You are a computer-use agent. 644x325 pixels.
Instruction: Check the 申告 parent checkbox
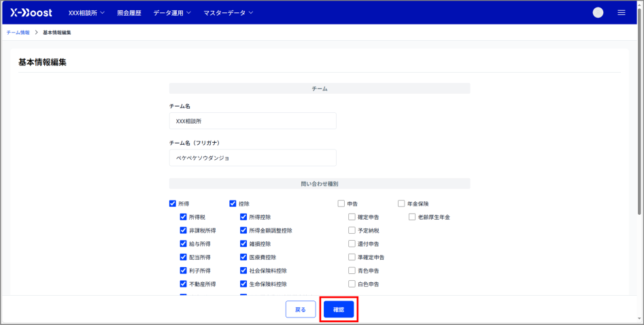pyautogui.click(x=341, y=203)
